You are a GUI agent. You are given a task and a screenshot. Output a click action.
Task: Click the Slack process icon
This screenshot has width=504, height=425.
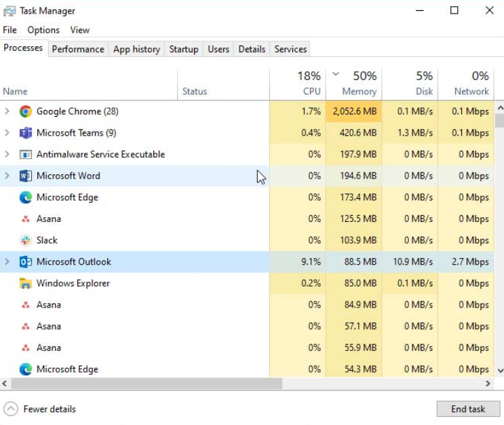pyautogui.click(x=25, y=240)
